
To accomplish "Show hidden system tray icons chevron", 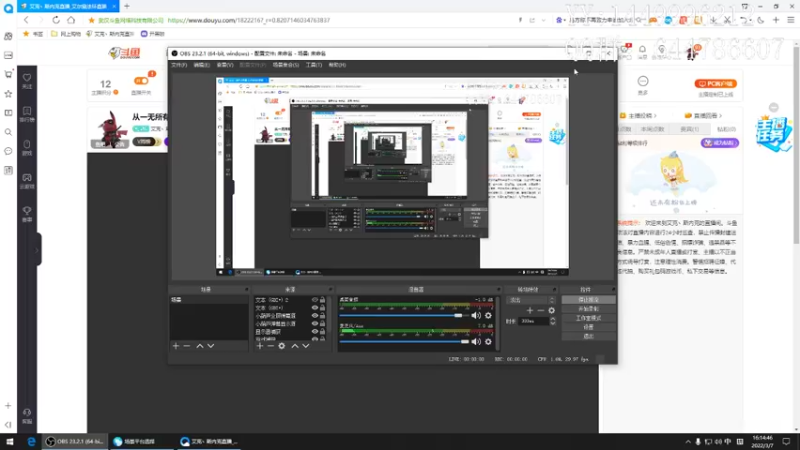I will click(688, 442).
